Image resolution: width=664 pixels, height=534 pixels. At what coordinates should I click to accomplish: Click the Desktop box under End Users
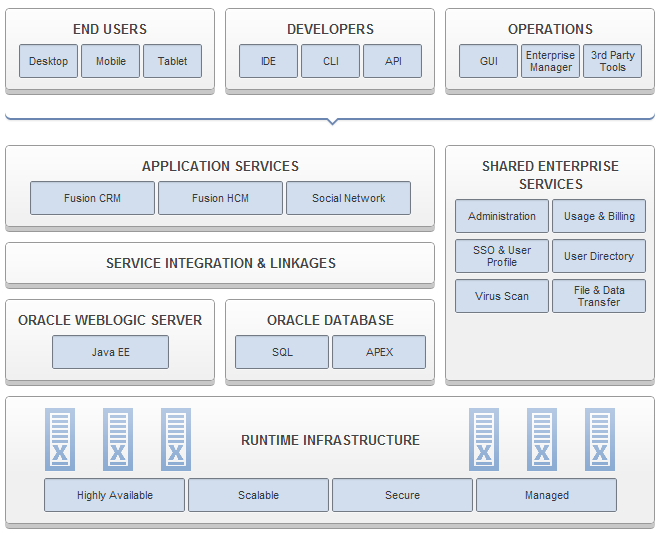click(x=49, y=61)
